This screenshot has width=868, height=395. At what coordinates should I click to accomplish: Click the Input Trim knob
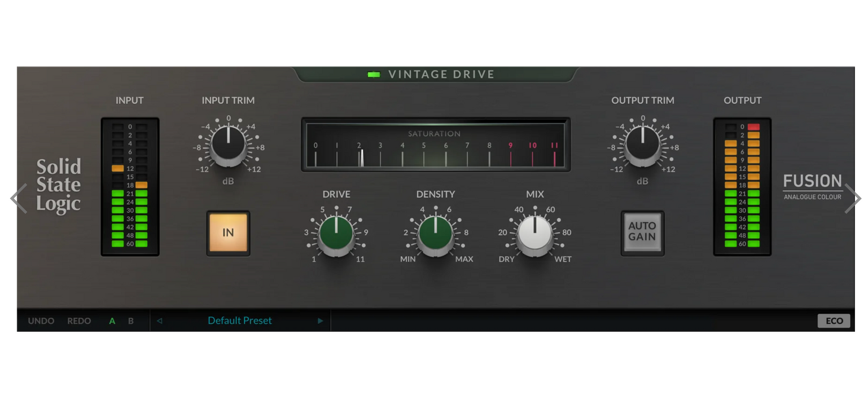[228, 144]
